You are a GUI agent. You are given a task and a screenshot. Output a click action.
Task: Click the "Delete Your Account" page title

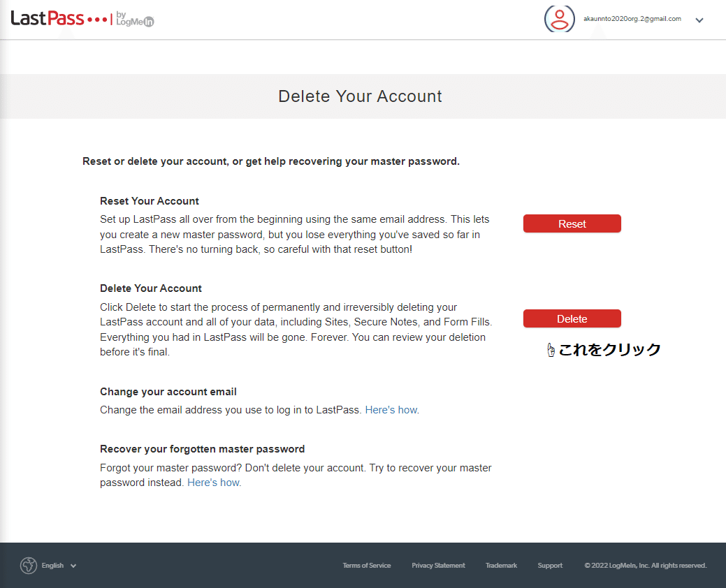point(361,96)
